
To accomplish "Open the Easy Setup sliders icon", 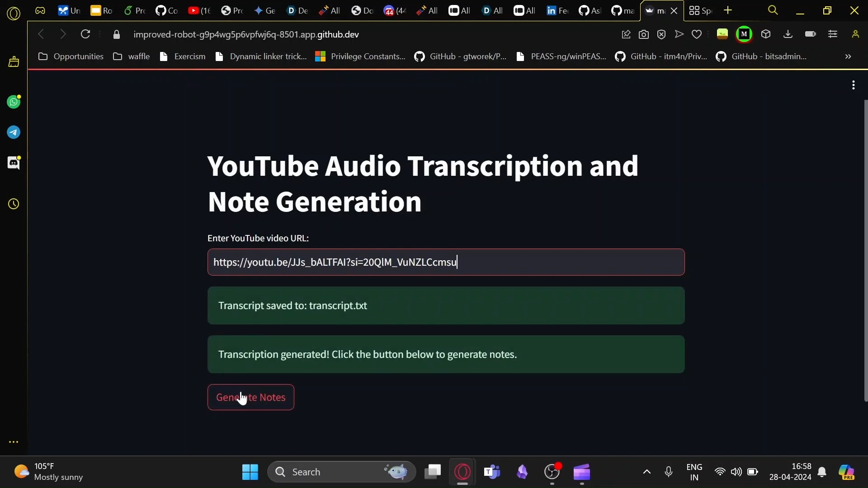I will 833,34.
